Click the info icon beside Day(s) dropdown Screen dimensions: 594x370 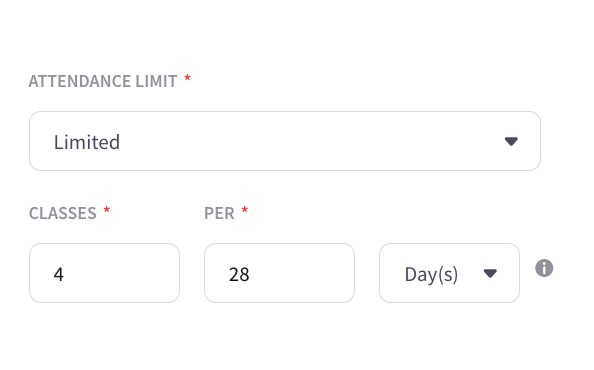pos(544,268)
